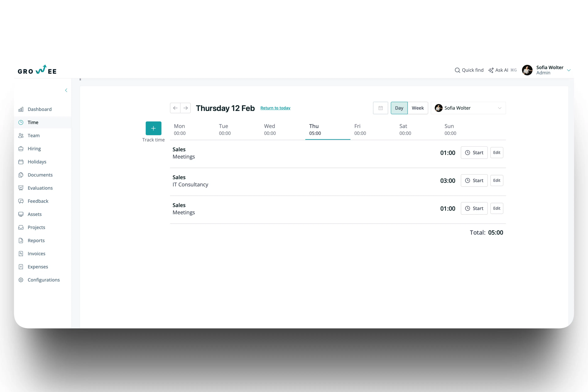Screen dimensions: 588x392
Task: Open the Holidays section
Action: tap(36, 162)
